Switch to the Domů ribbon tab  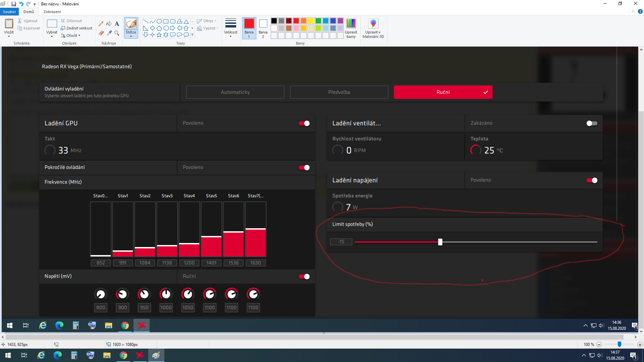coord(29,12)
